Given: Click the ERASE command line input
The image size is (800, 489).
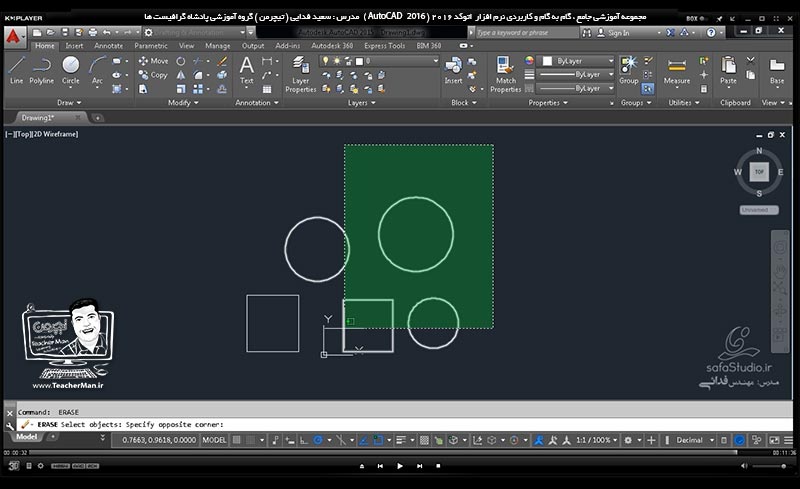Looking at the screenshot, I should [405, 424].
